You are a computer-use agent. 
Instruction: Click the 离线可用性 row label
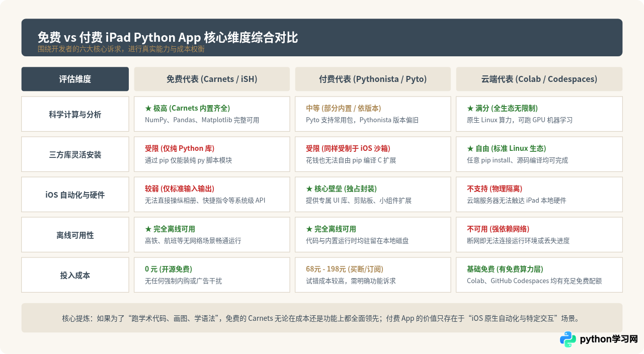(x=75, y=235)
